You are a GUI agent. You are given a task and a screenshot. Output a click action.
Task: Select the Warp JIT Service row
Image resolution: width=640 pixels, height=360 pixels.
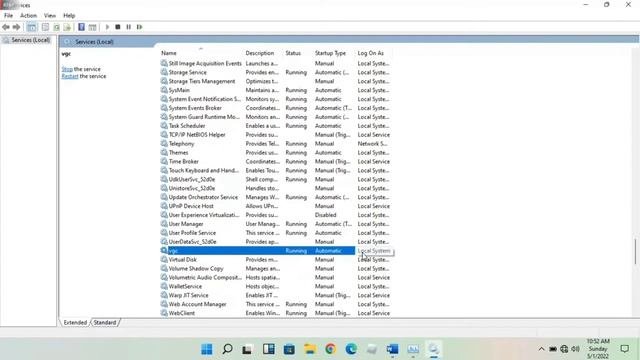coord(276,296)
